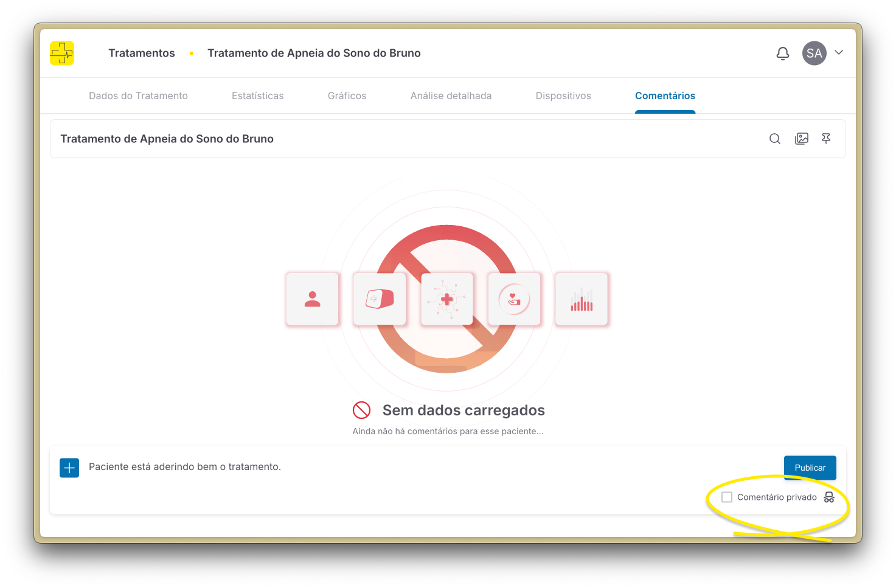Click the pin icon in header
Image resolution: width=896 pixels, height=588 pixels.
[x=826, y=139]
